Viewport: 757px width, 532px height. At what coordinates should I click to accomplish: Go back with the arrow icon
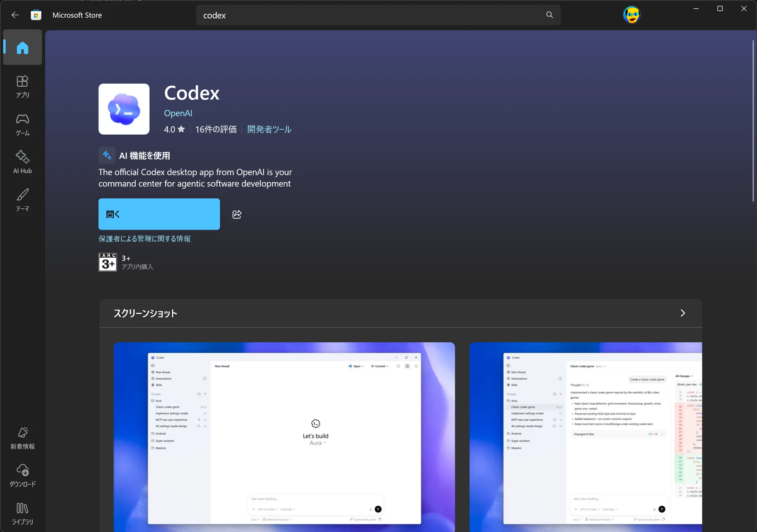15,15
